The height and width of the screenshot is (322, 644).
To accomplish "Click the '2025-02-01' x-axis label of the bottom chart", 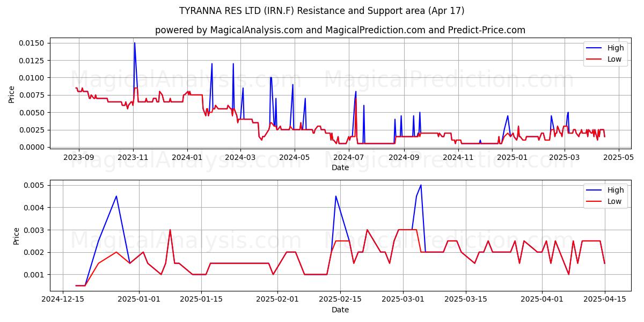I will pyautogui.click(x=277, y=299).
